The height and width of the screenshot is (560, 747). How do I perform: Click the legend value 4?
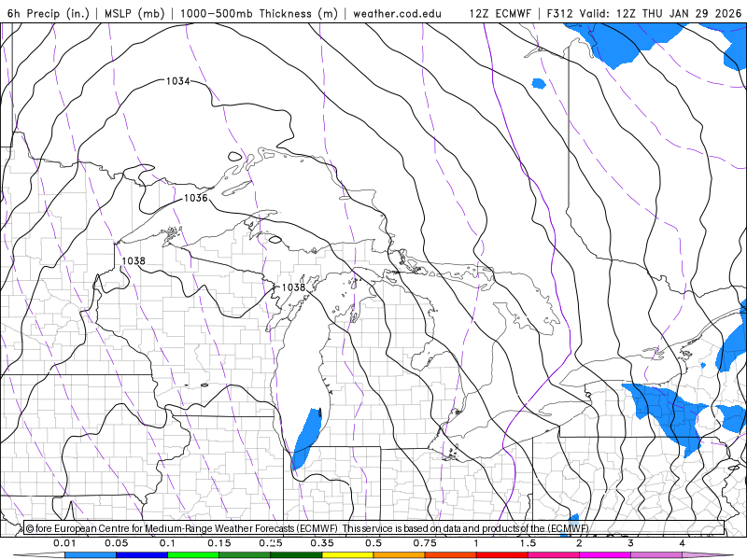pyautogui.click(x=682, y=543)
